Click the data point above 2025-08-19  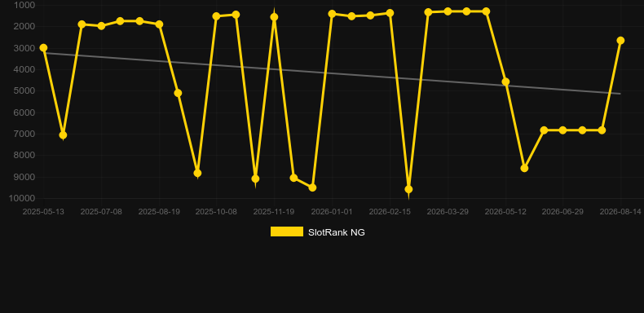pos(159,24)
